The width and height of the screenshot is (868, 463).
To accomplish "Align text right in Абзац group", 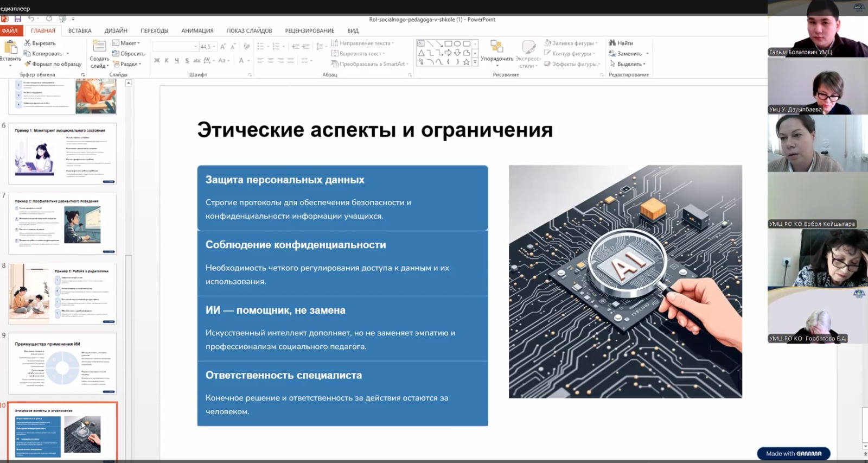I will (280, 61).
